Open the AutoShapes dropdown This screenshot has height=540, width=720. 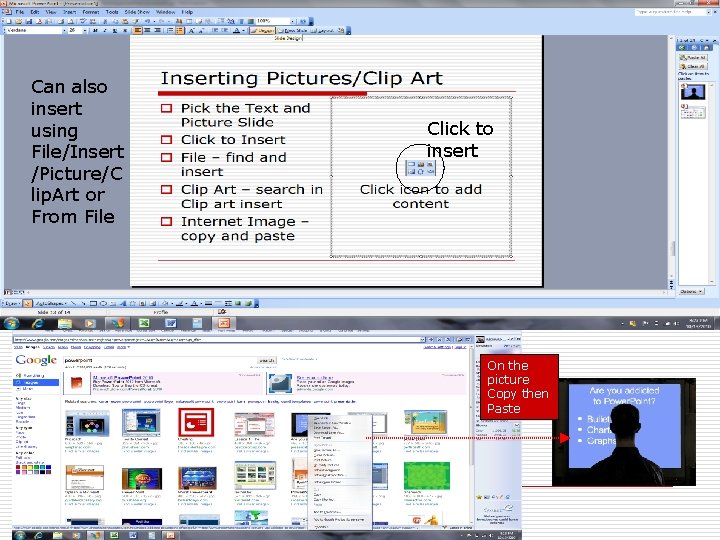(51, 304)
